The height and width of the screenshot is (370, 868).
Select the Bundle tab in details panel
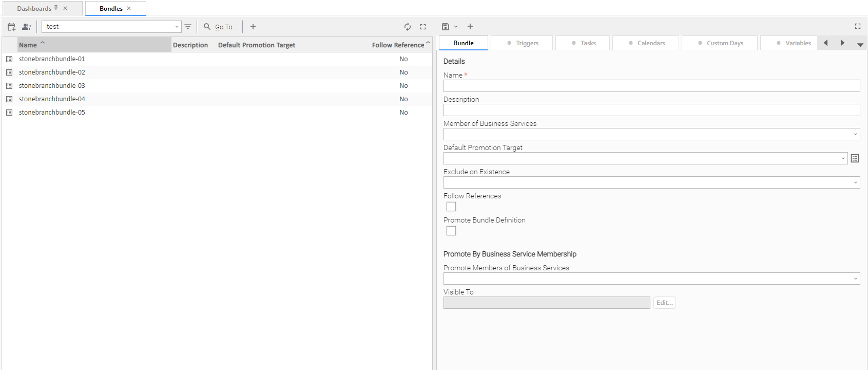click(464, 43)
